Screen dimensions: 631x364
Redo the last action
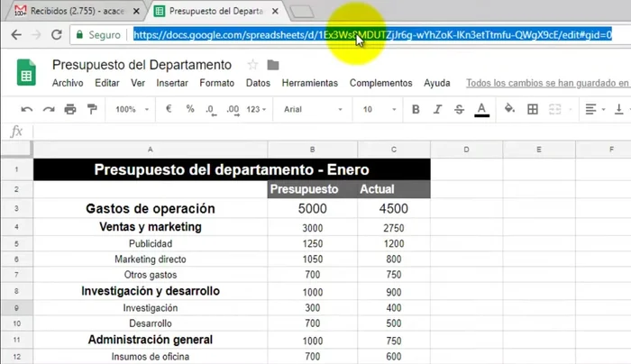coord(49,109)
